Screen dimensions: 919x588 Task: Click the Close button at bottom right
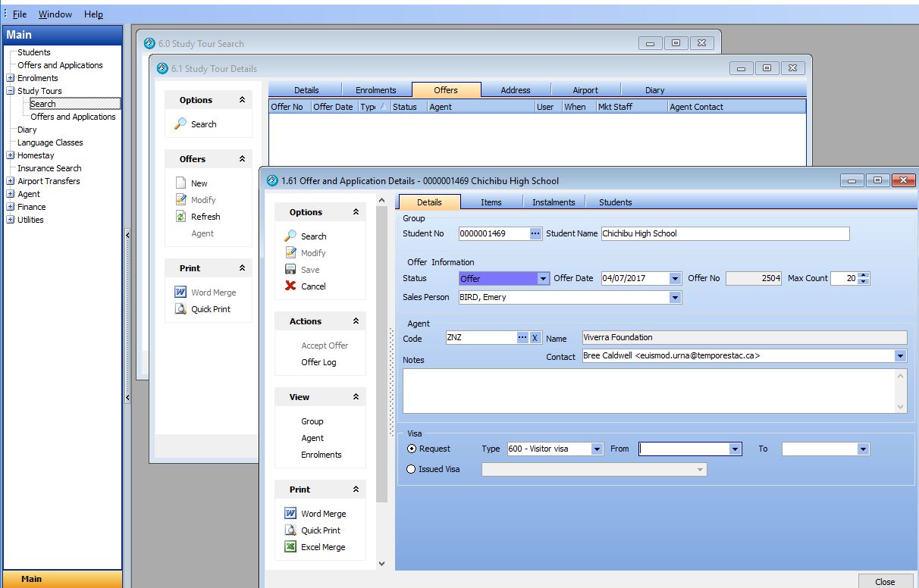pos(885,581)
